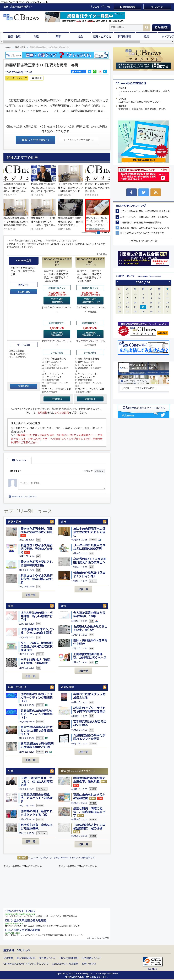174x980 pixels.
Task: Click the 詳細検索 button
Action: point(161,27)
